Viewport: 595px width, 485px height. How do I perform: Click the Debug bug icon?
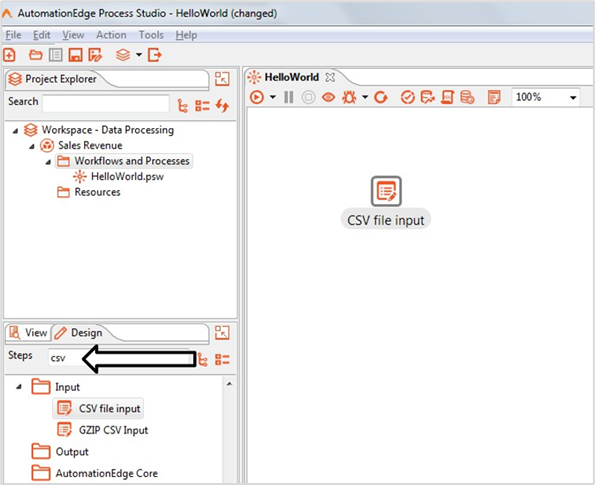[349, 97]
